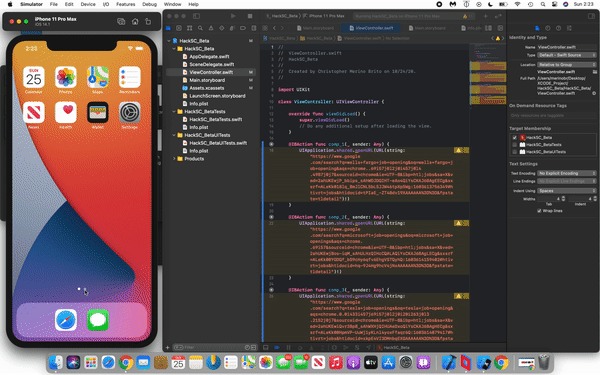Image resolution: width=600 pixels, height=375 pixels.
Task: Collapse the HackSC_BetaUITests group
Action: pyautogui.click(x=174, y=135)
